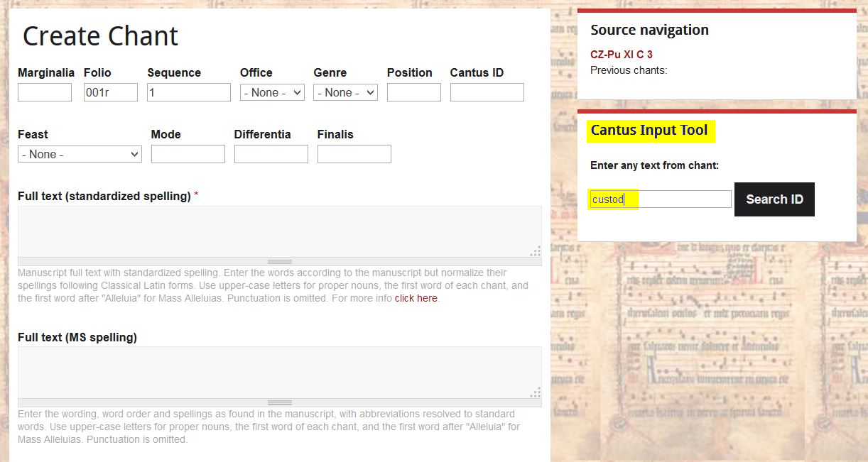The width and height of the screenshot is (868, 462).
Task: Expand the Office dropdown
Action: point(272,92)
